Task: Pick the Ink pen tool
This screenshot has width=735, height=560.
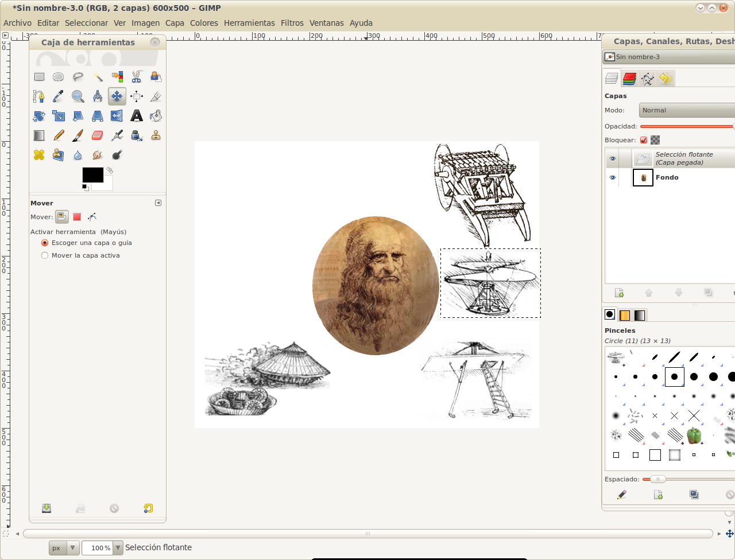Action: coord(136,135)
